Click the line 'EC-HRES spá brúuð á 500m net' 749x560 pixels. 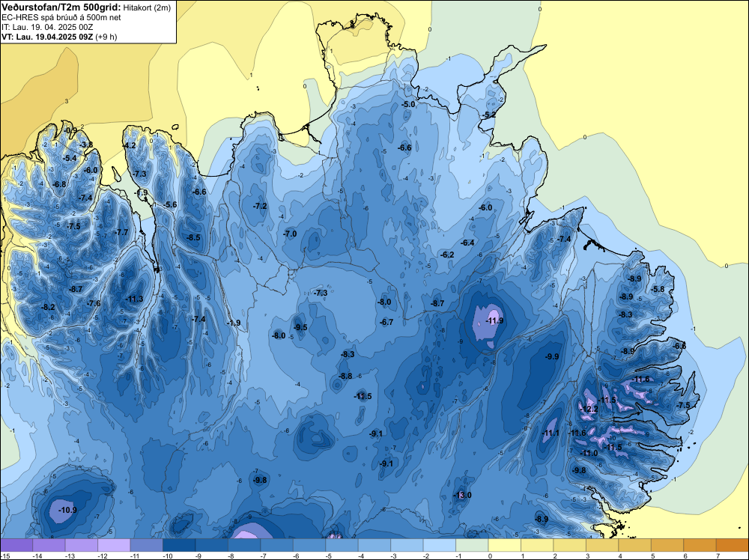pyautogui.click(x=61, y=17)
